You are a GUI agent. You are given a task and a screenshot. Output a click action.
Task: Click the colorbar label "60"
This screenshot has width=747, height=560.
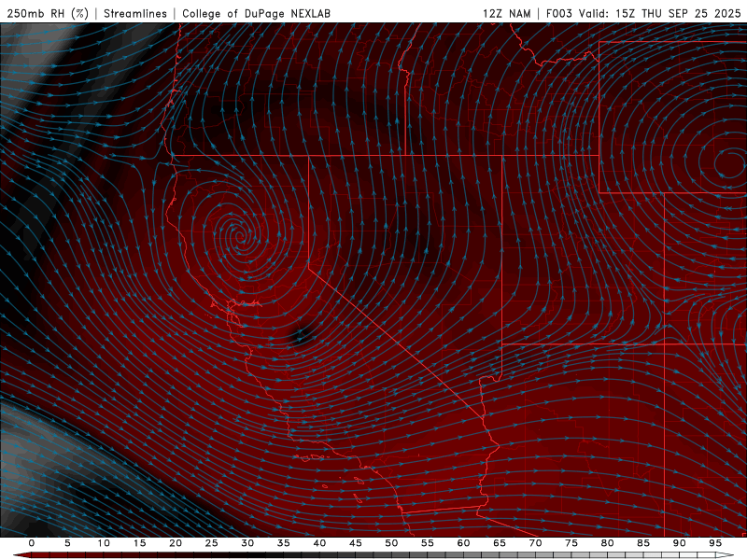tap(463, 543)
